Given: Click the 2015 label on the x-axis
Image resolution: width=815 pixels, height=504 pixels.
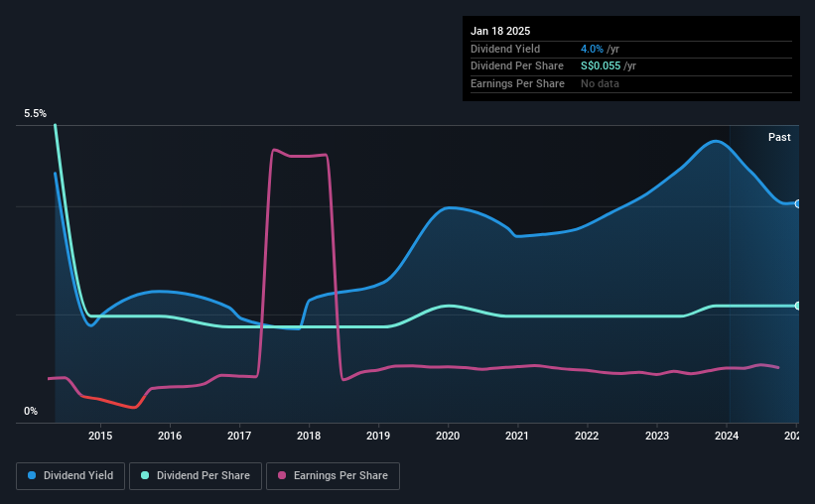Looking at the screenshot, I should pyautogui.click(x=100, y=436).
